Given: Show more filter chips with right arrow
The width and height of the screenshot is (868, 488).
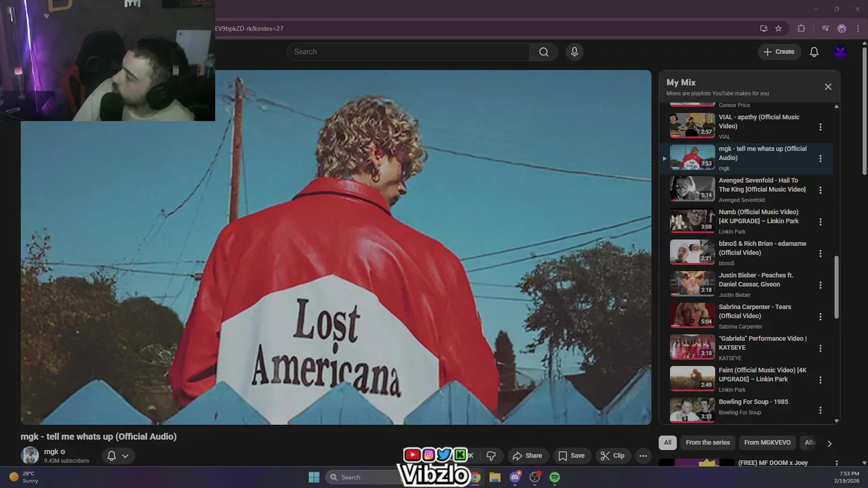Looking at the screenshot, I should pos(829,443).
